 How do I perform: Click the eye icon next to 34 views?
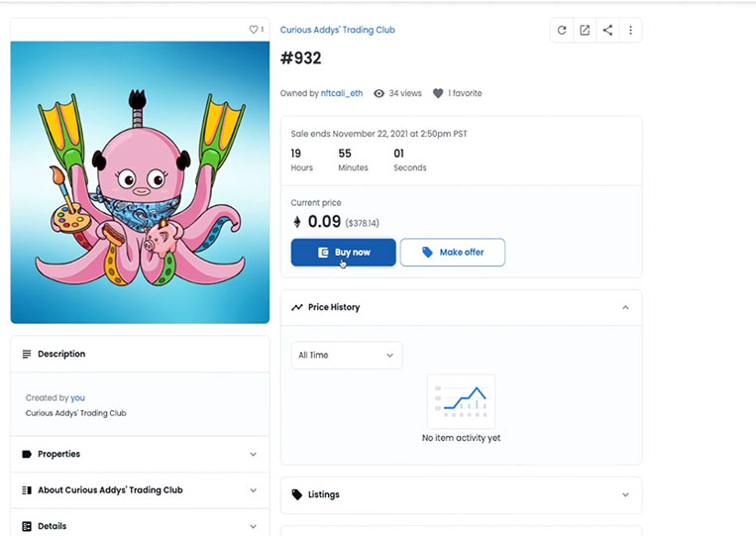(x=378, y=93)
